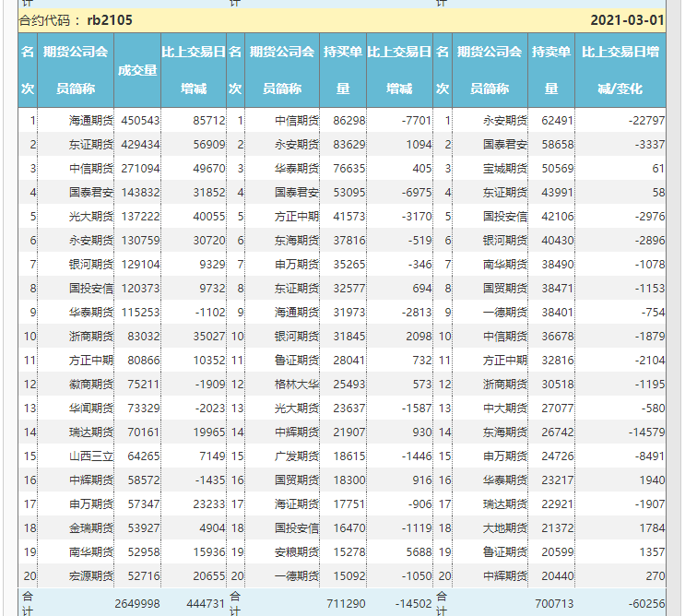This screenshot has width=697, height=616.
Task: Click the 成交量 column header
Action: [x=137, y=70]
